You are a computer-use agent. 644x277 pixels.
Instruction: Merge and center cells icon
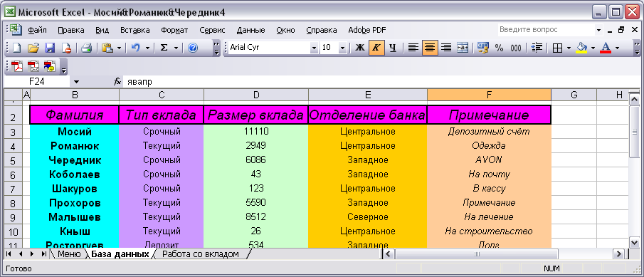(x=463, y=48)
